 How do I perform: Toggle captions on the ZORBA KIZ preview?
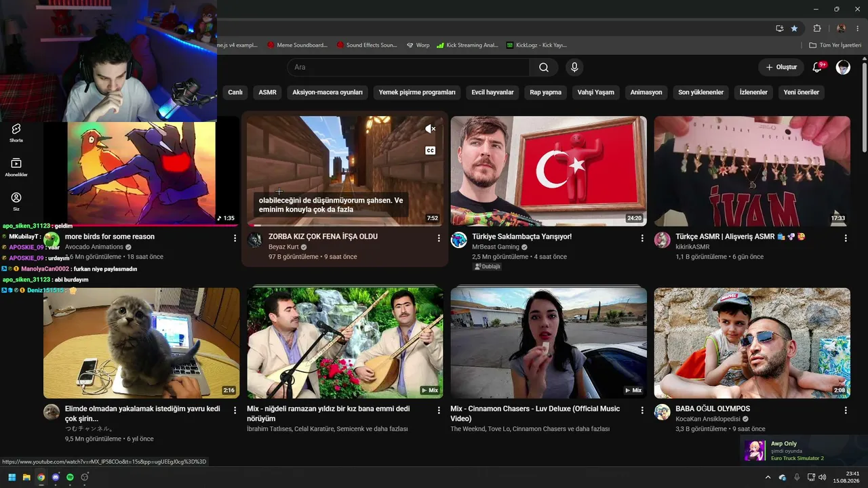coord(430,150)
